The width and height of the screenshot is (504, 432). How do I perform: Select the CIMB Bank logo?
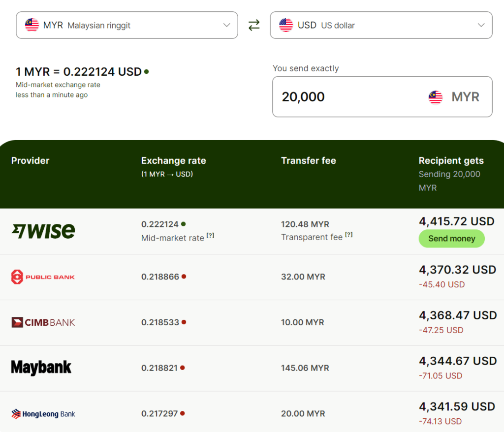tap(42, 322)
